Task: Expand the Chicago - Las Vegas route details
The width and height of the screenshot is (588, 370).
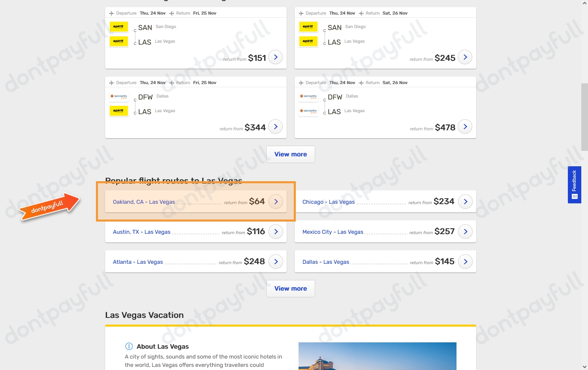Action: pyautogui.click(x=465, y=201)
